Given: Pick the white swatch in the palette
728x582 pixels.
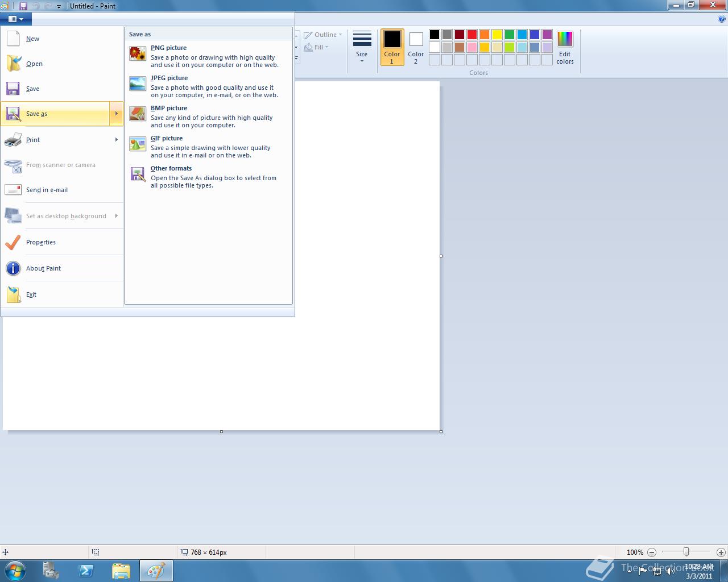Looking at the screenshot, I should pos(435,47).
